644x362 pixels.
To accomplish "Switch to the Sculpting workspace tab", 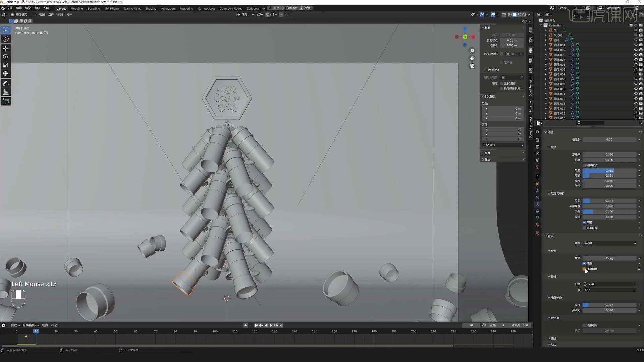I will coord(94,8).
